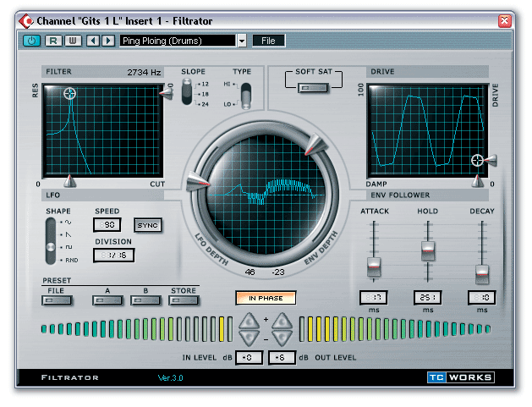Click the output level meter
Image resolution: width=532 pixels, height=407 pixels.
[395, 329]
